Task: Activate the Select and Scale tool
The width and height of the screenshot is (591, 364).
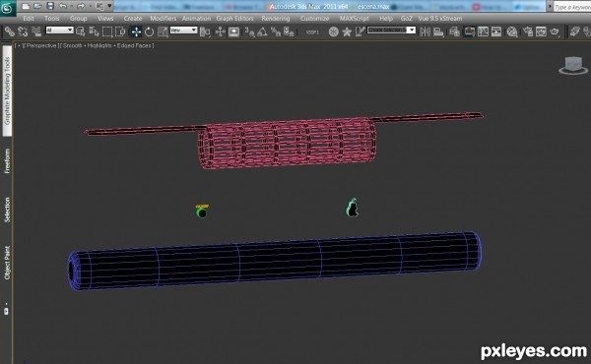Action: 163,32
